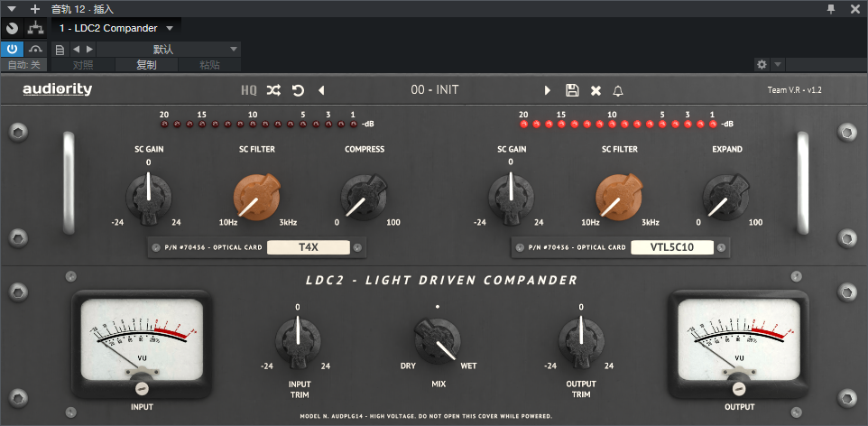
Task: Click the expander gain reduction LED meter
Action: (x=618, y=124)
